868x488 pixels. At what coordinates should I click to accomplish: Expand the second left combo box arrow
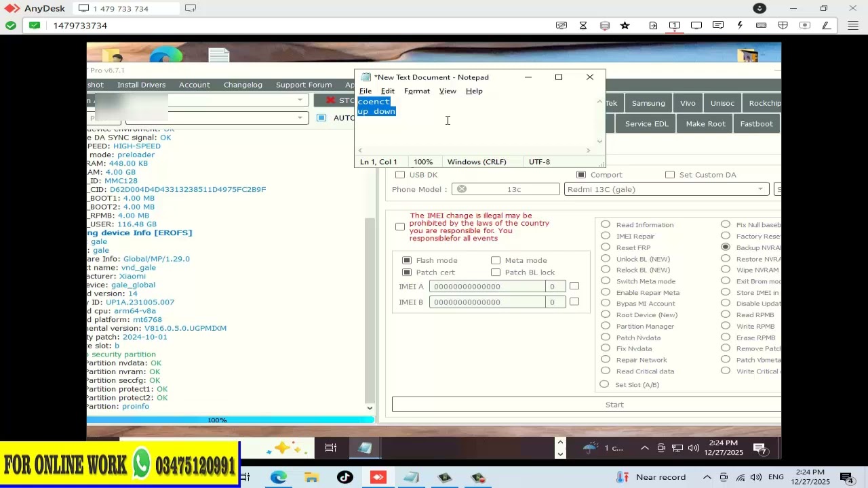coord(300,118)
